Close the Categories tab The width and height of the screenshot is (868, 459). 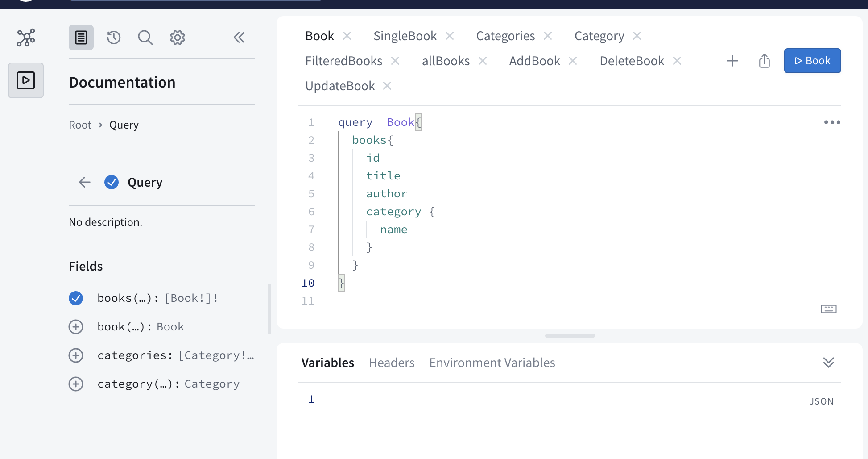pyautogui.click(x=548, y=36)
